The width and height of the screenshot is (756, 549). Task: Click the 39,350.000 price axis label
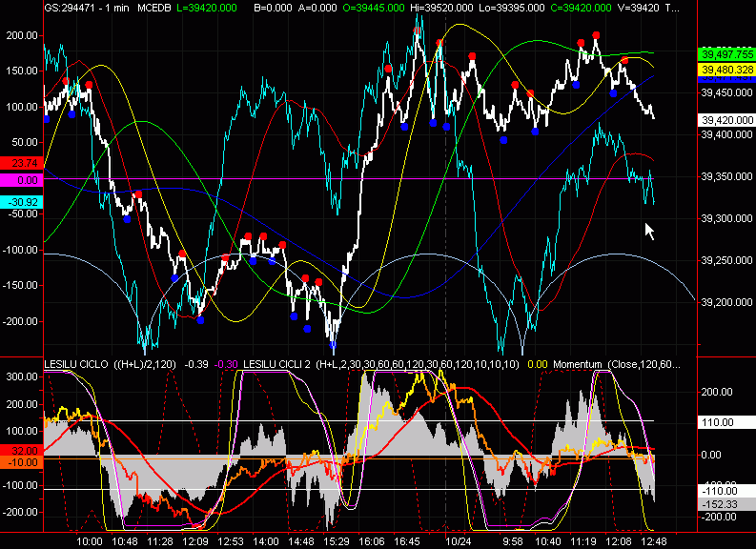pyautogui.click(x=726, y=176)
